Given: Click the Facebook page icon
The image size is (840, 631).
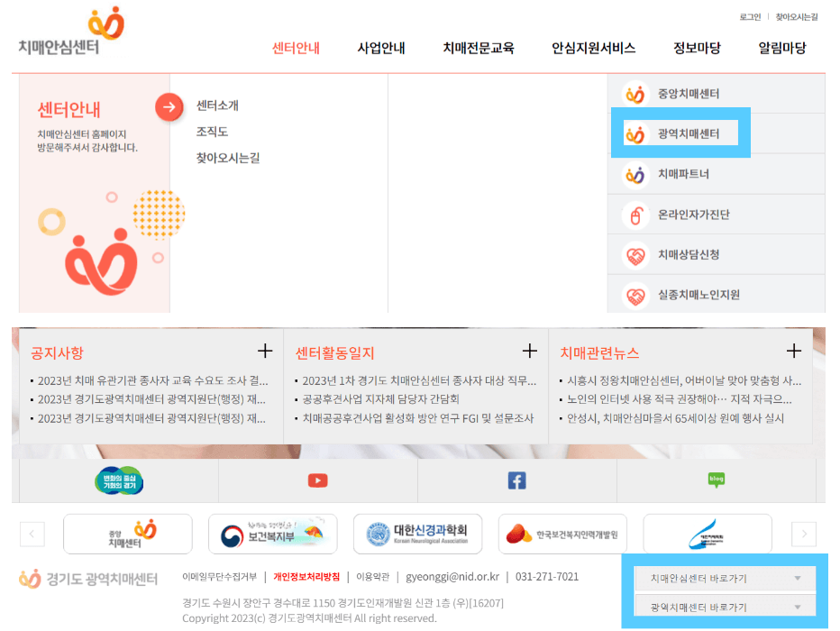Looking at the screenshot, I should click(516, 480).
